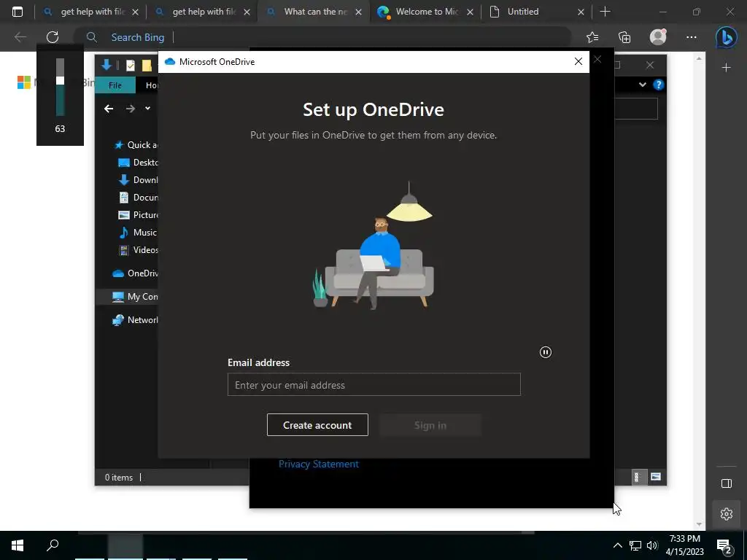Image resolution: width=747 pixels, height=560 pixels.
Task: Click the dimmed Sign in button
Action: [430, 425]
